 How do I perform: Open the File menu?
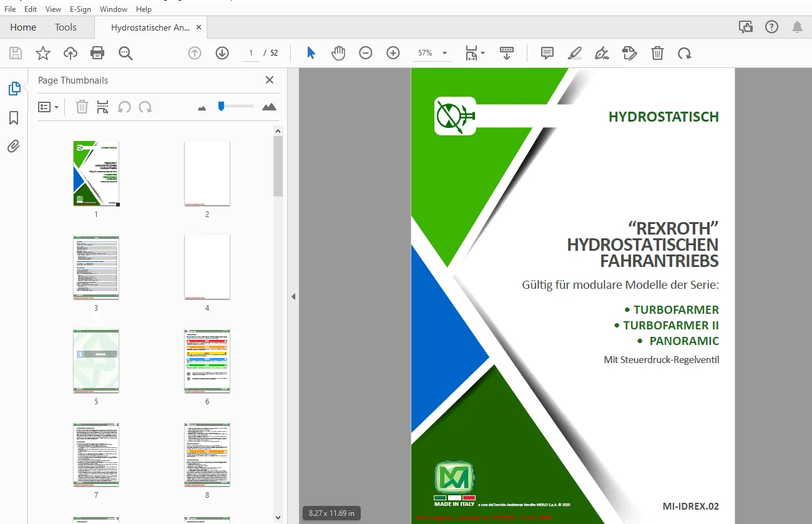click(10, 9)
